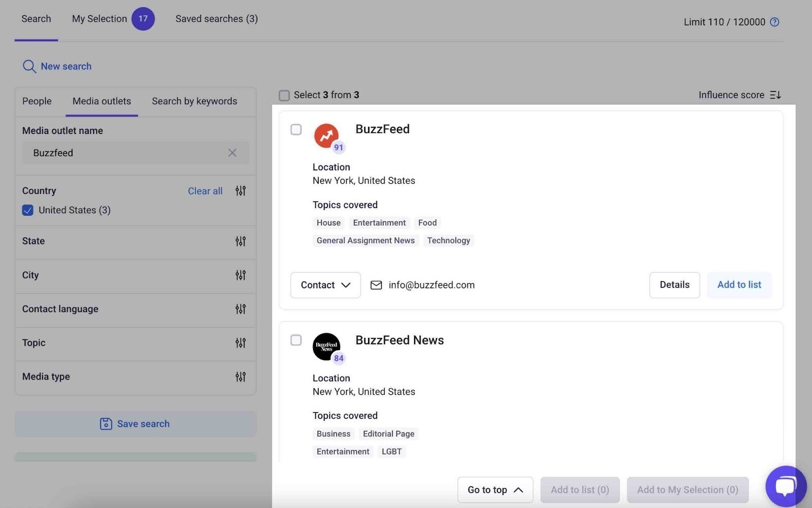The image size is (812, 508).
Task: Open Contact language filter settings icon
Action: point(241,309)
